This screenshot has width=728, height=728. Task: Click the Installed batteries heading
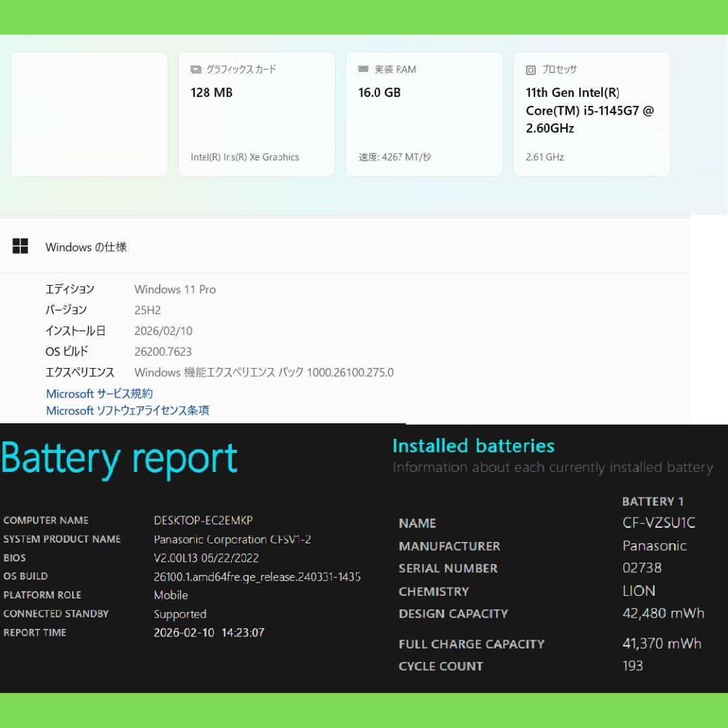click(x=474, y=446)
